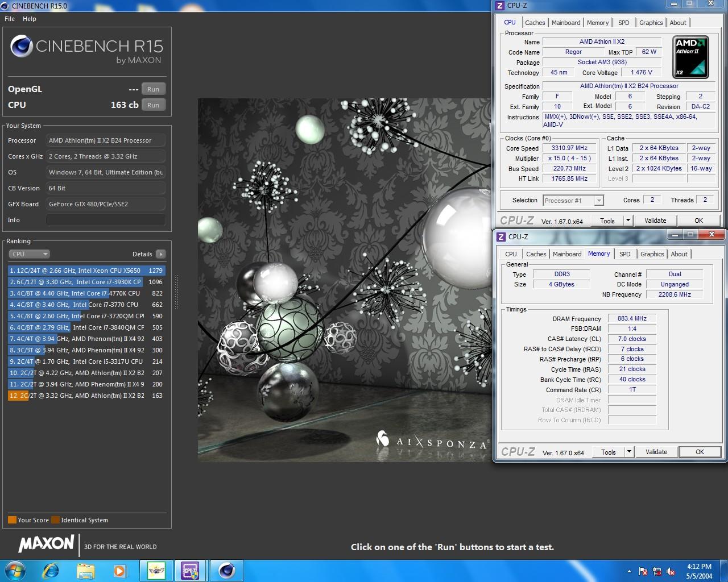
Task: Launch Internet Explorer from the taskbar
Action: click(x=51, y=571)
